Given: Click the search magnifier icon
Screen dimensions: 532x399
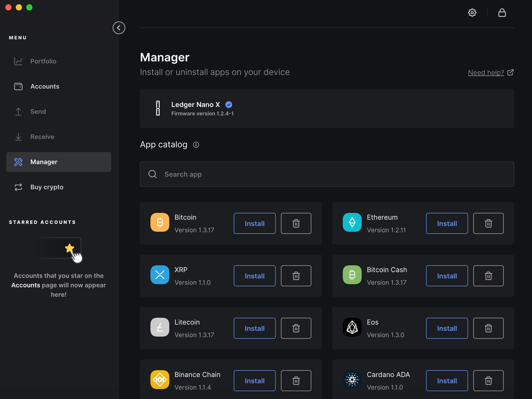Looking at the screenshot, I should [x=153, y=174].
